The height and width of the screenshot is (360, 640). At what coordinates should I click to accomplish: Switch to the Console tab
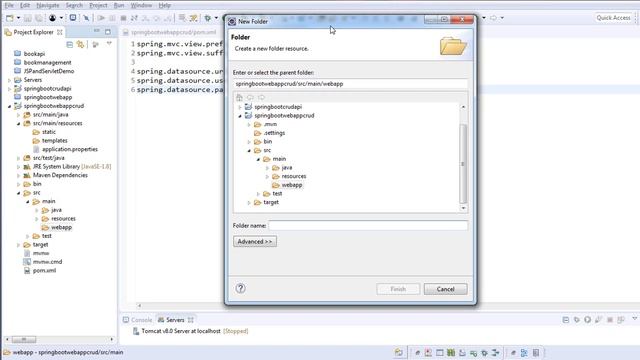coord(138,320)
